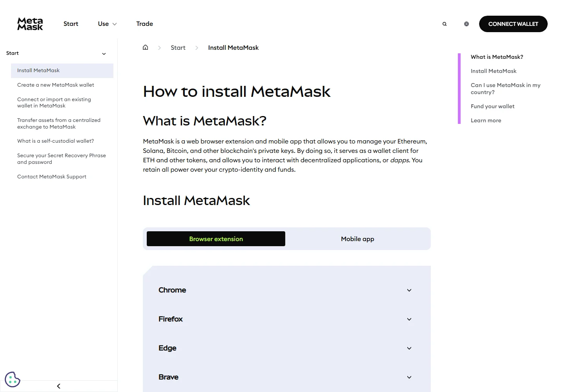The width and height of the screenshot is (565, 392).
Task: Open Create a new MetaMask wallet
Action: point(56,85)
